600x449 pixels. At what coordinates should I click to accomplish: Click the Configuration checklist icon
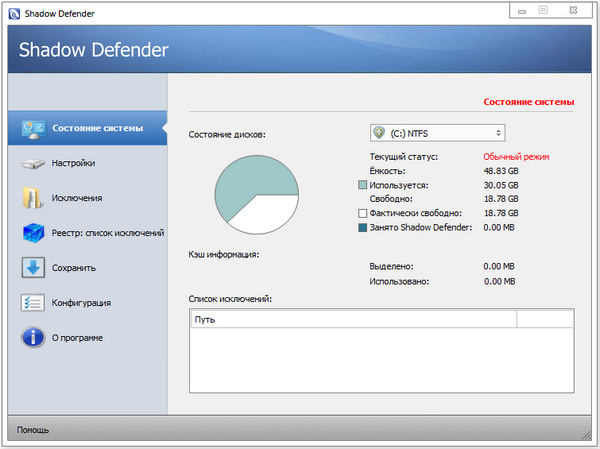pos(32,303)
